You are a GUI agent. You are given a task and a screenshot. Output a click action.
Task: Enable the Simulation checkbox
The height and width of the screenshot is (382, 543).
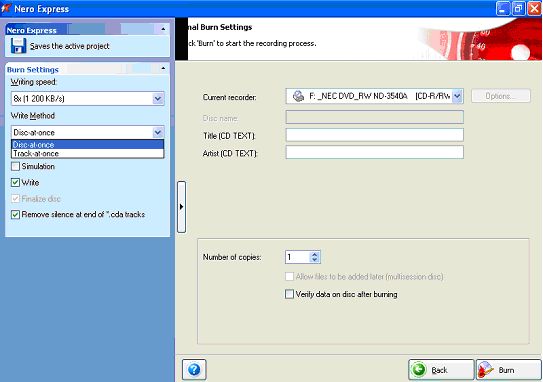tap(15, 167)
